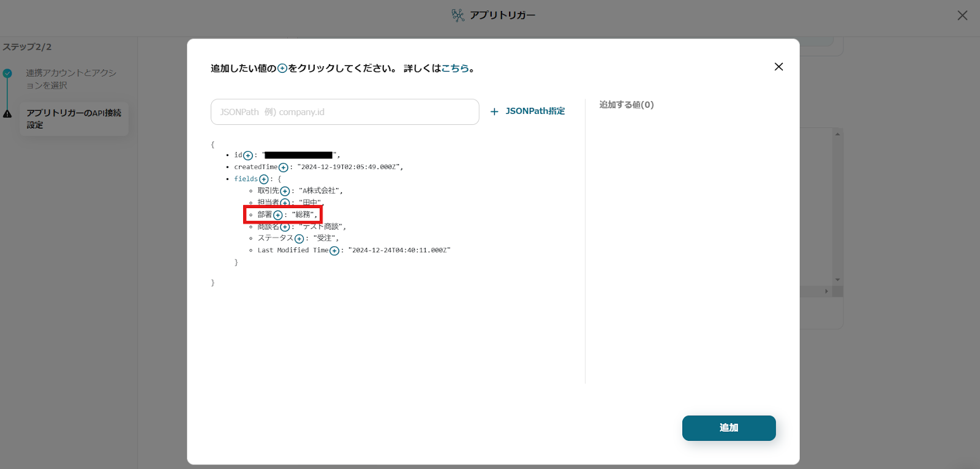Click the "A株式会社" value text
Image resolution: width=980 pixels, height=469 pixels.
[319, 191]
